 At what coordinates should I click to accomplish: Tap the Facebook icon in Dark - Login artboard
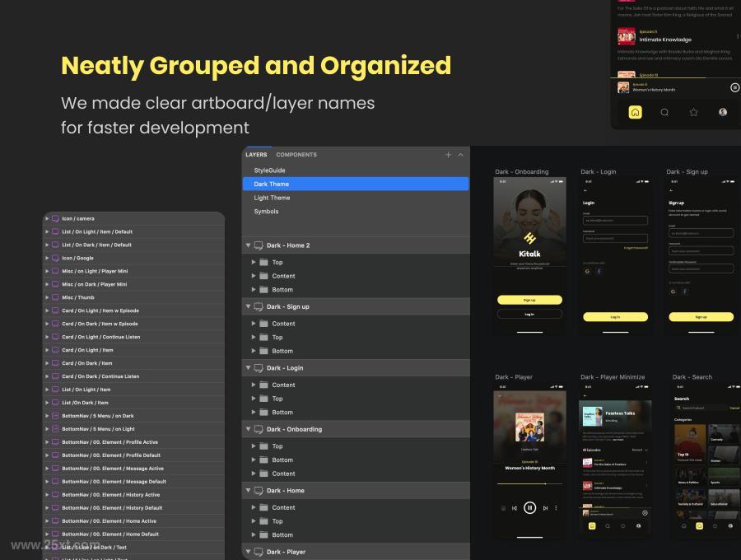coord(599,272)
